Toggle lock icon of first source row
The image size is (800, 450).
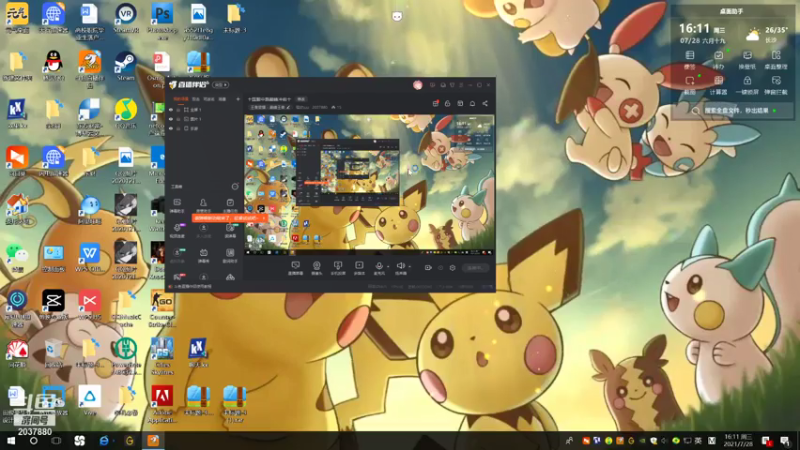[178, 110]
